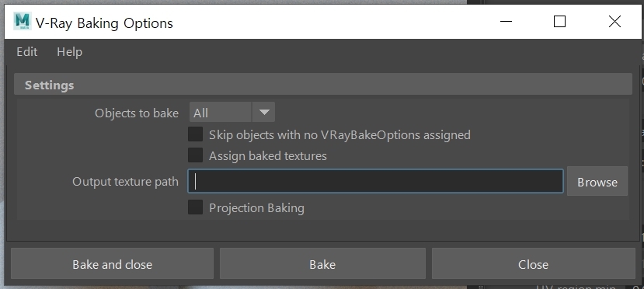Enable Skip objects with no VRayBakeOptions assigned
644x289 pixels.
(195, 134)
